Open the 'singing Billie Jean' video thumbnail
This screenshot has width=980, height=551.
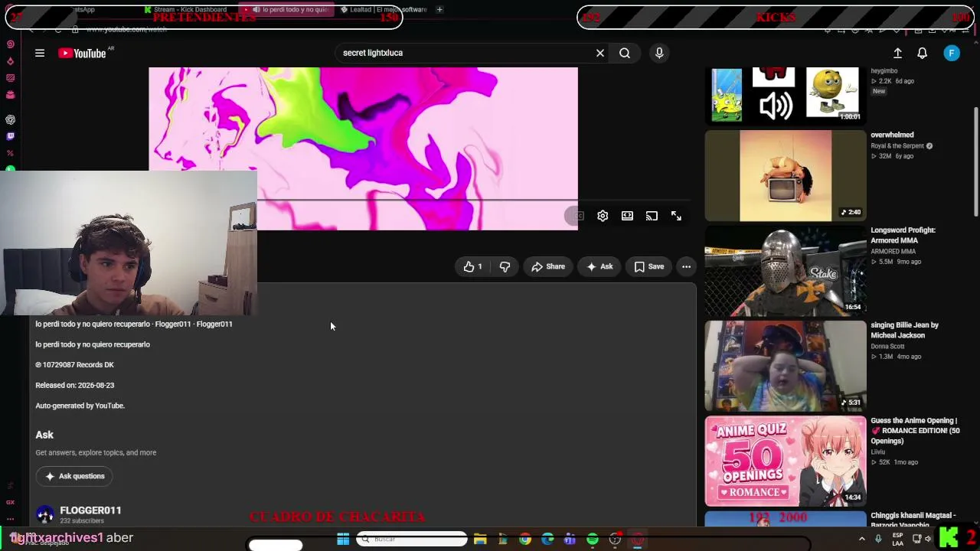click(786, 366)
